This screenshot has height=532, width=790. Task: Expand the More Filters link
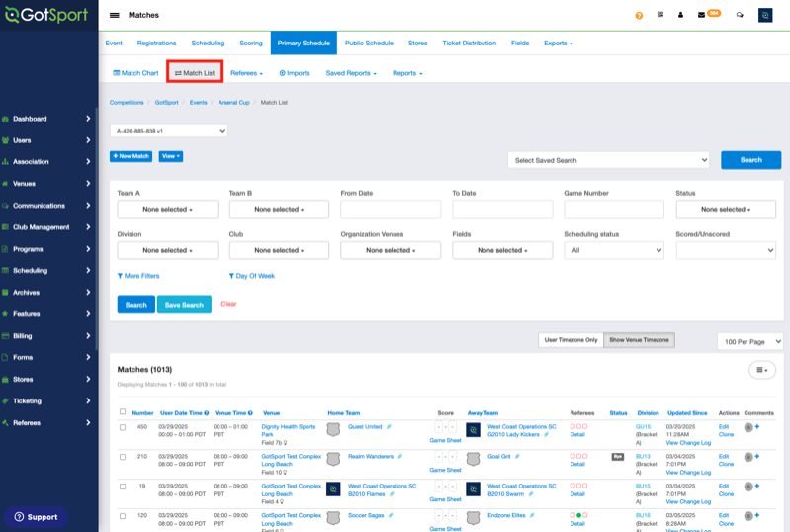click(x=138, y=276)
